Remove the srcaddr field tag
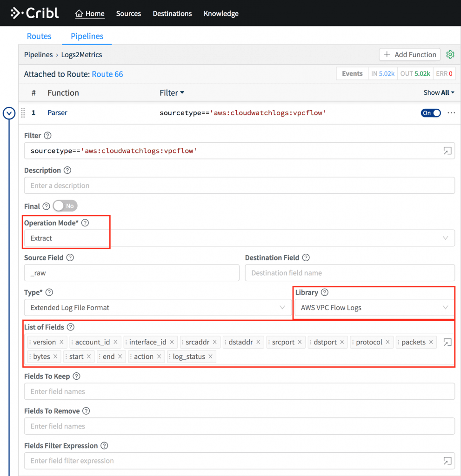 [x=215, y=342]
